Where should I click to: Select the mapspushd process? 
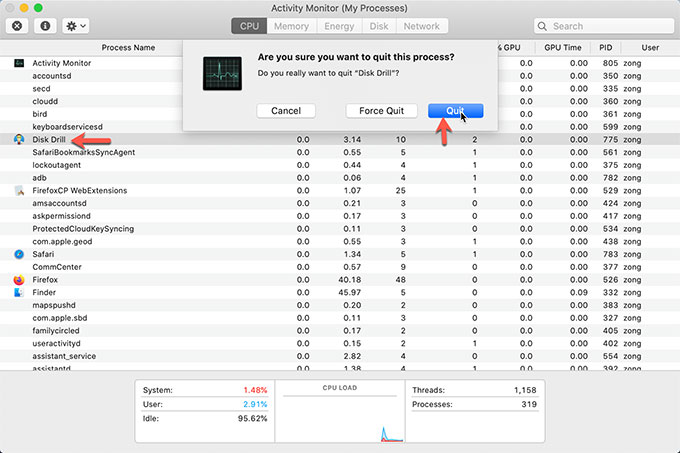54,305
